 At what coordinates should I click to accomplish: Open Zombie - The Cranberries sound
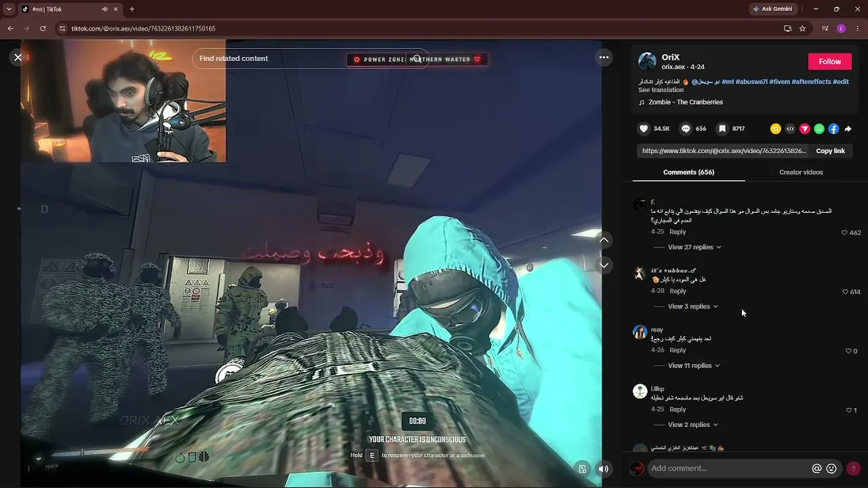[686, 102]
